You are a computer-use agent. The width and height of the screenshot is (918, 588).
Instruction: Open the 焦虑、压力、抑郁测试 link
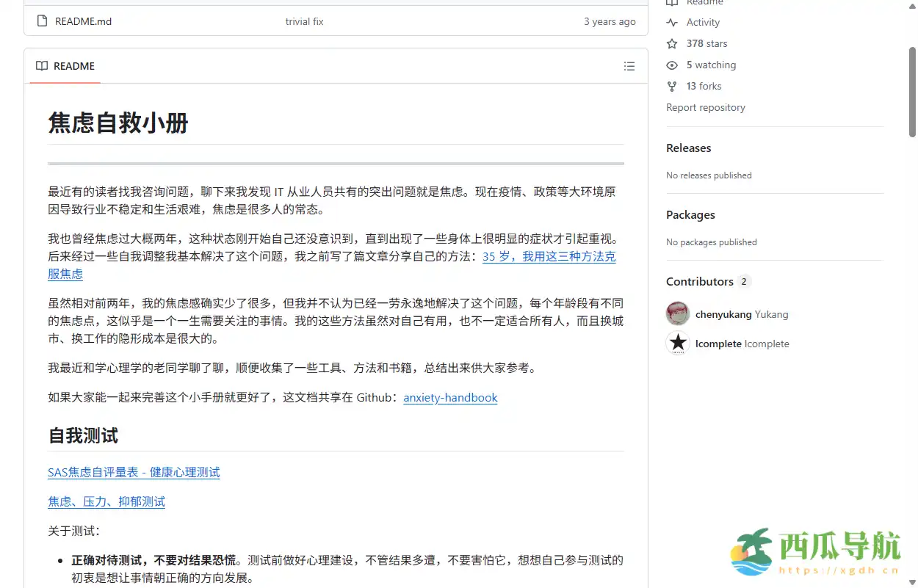106,501
